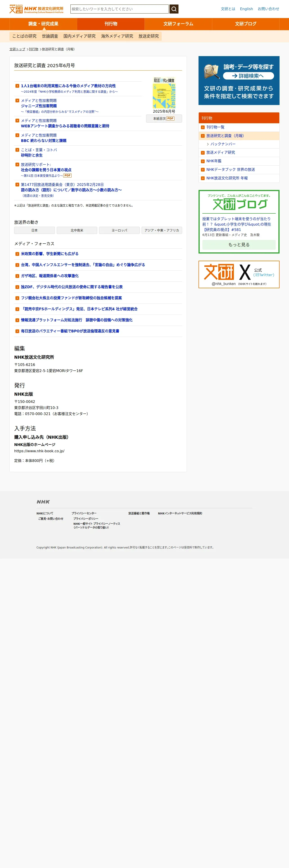Click 刊行物 in the breadcrumb
This screenshot has height=868, width=289.
33,49
